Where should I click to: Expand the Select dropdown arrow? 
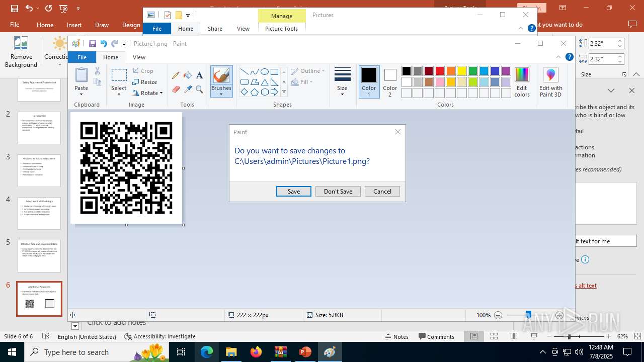[x=119, y=94]
